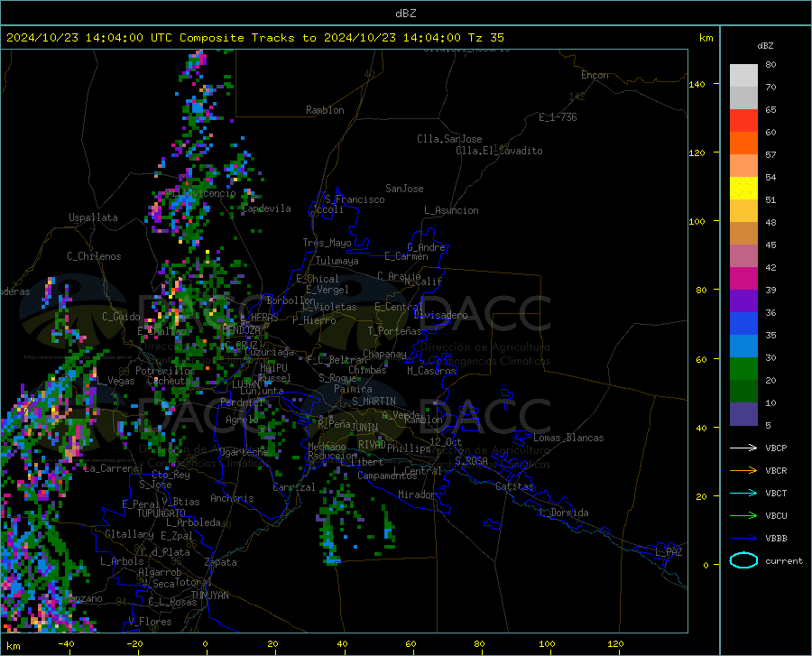Click the Lomas_Blancas map label

point(568,438)
